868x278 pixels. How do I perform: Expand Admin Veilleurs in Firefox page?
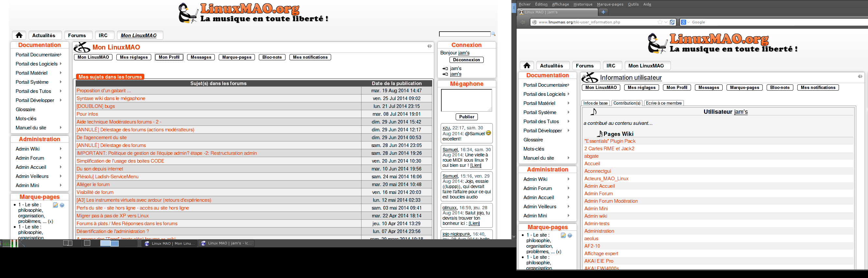[x=568, y=207]
